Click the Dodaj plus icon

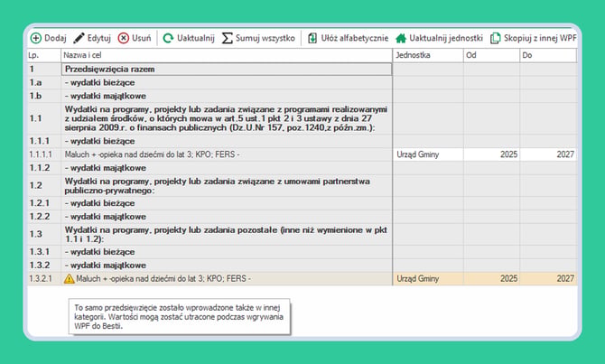36,38
